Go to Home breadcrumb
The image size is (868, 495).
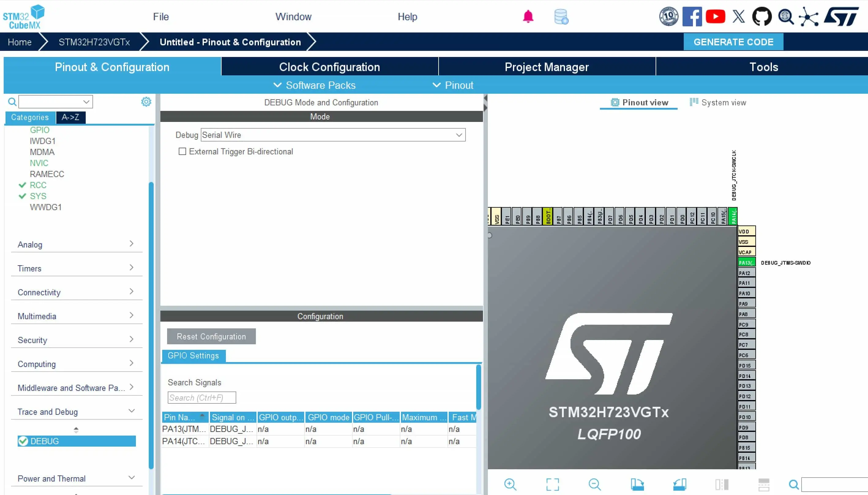click(20, 42)
